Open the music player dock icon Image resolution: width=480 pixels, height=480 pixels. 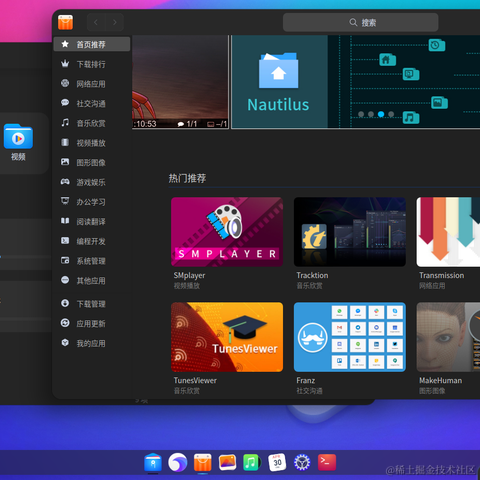[x=252, y=462]
